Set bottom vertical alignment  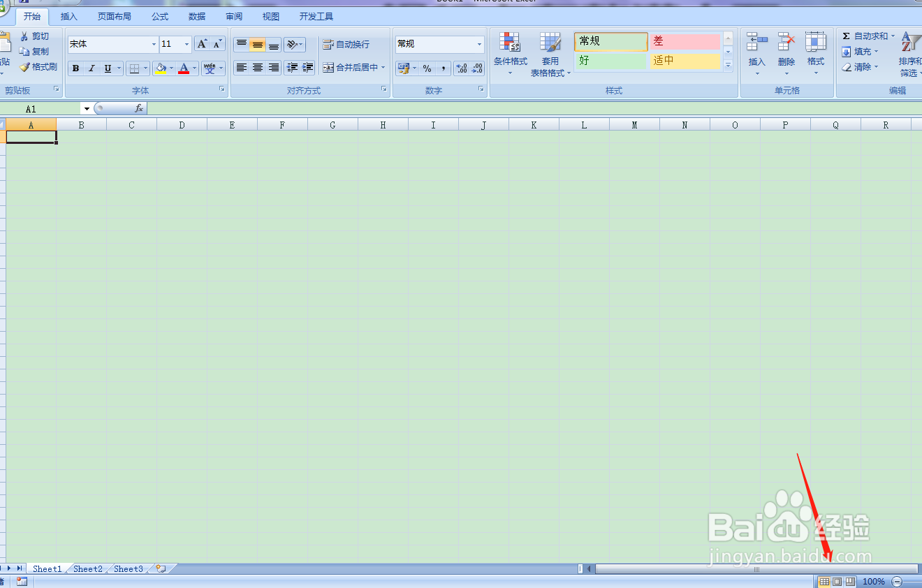coord(274,45)
